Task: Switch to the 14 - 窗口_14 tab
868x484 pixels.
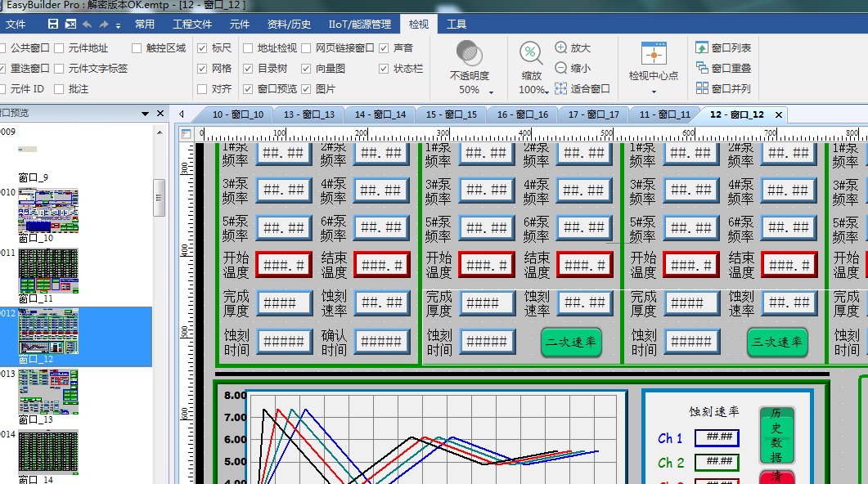Action: [x=380, y=114]
